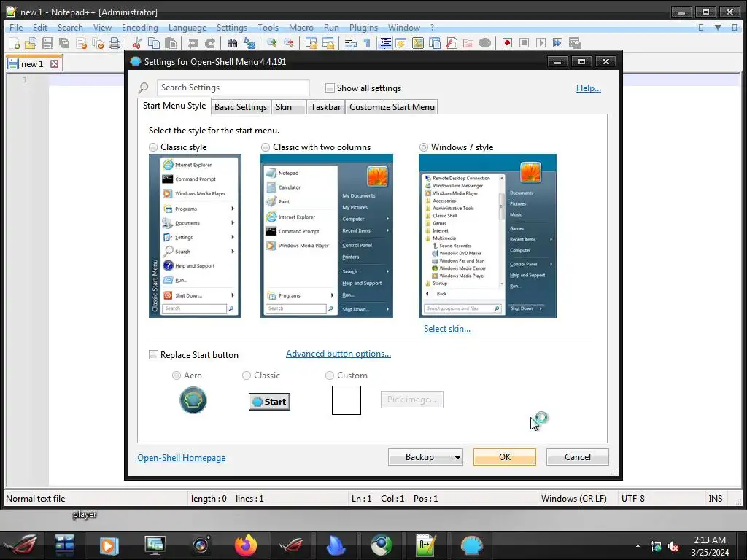Choose the Classic start button radio option
The image size is (747, 560).
pyautogui.click(x=247, y=376)
